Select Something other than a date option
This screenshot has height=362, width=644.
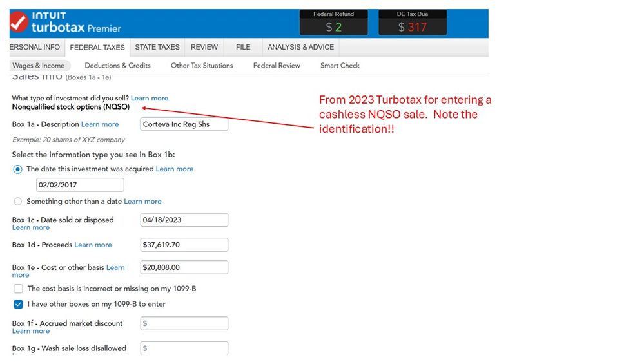pos(17,201)
